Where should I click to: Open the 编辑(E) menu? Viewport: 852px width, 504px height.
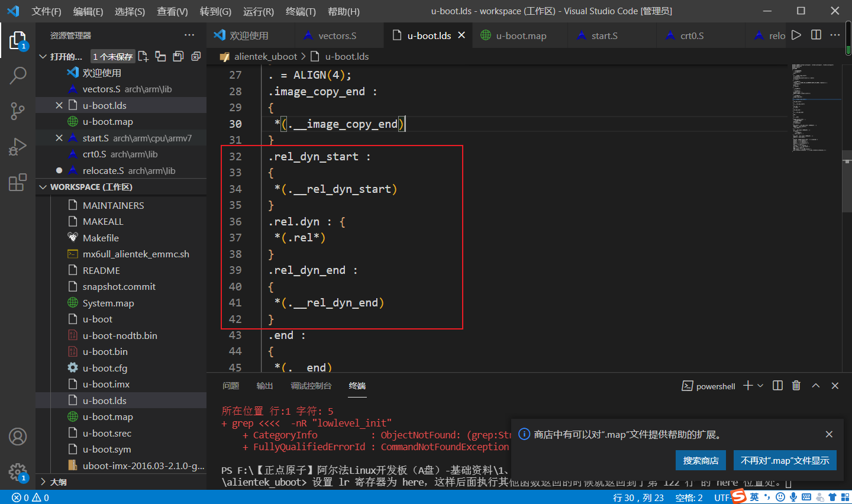(x=88, y=11)
